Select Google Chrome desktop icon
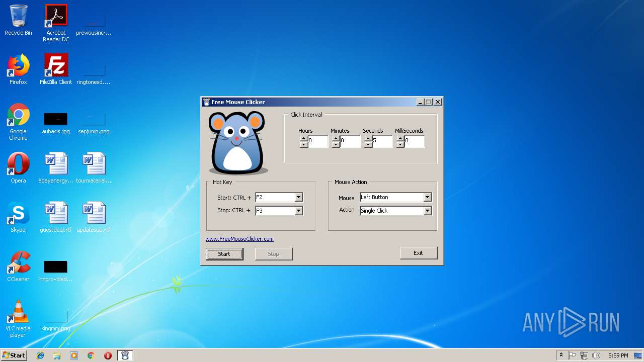Viewport: 644px width, 362px height. click(18, 122)
